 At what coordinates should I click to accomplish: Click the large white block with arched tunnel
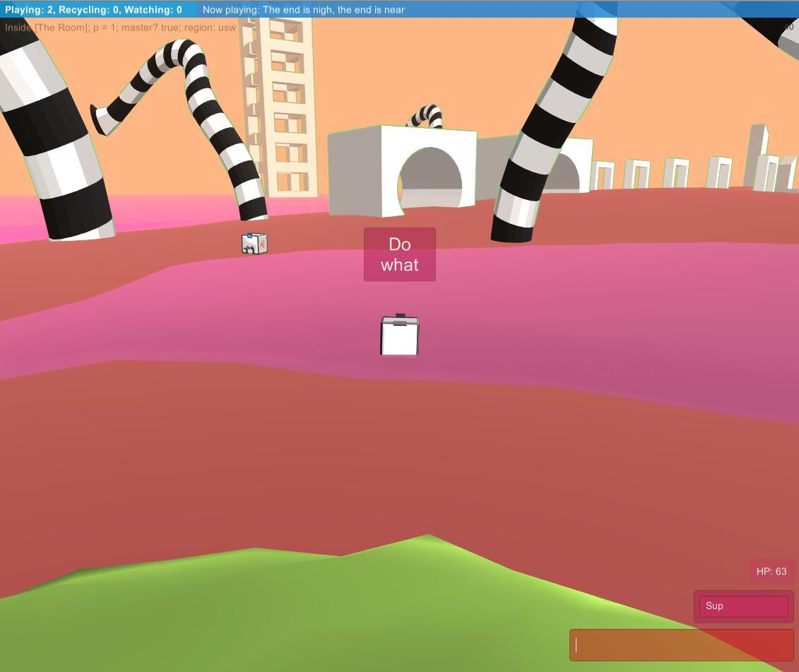403,170
